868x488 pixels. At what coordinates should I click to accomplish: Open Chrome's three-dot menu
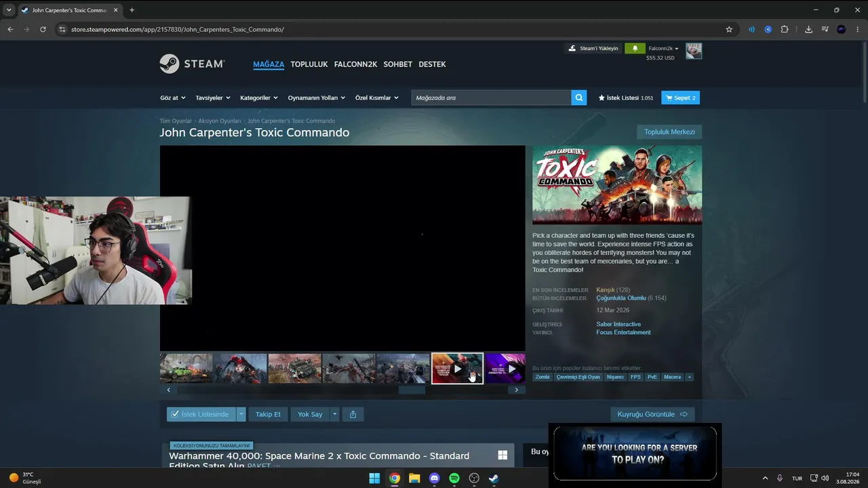pyautogui.click(x=858, y=29)
